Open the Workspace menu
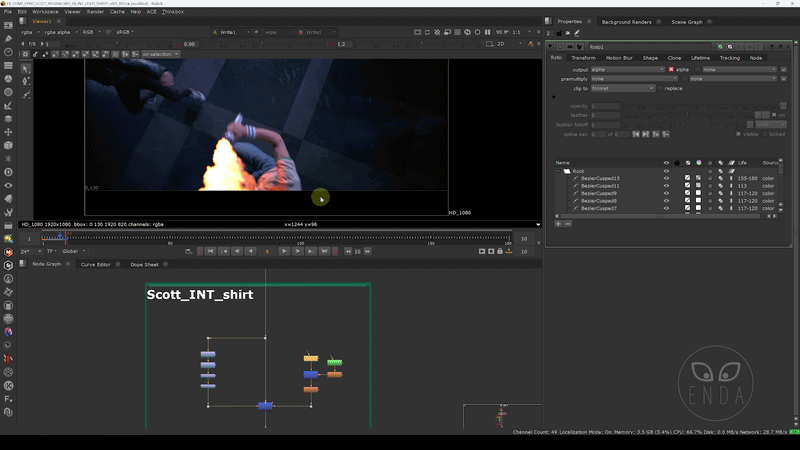This screenshot has width=800, height=450. [45, 11]
